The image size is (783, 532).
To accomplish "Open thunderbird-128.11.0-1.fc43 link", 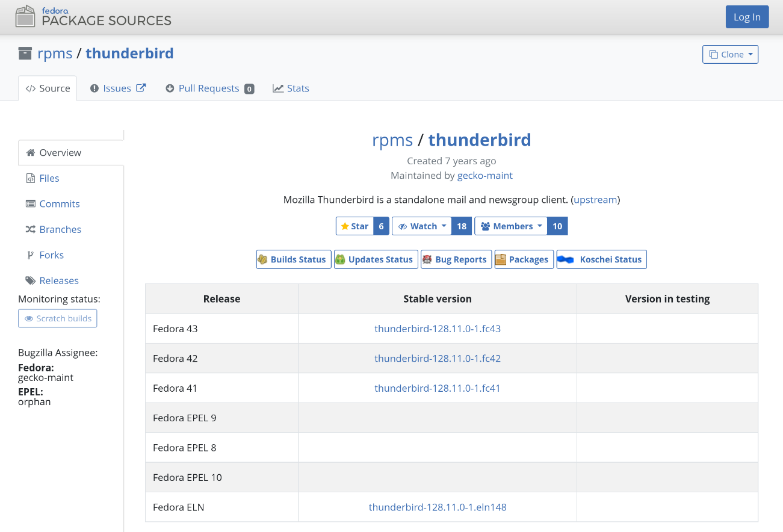I will 438,329.
